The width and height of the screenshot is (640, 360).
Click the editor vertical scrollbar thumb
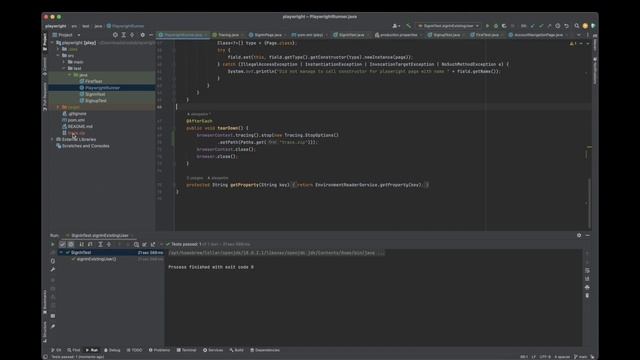click(589, 203)
